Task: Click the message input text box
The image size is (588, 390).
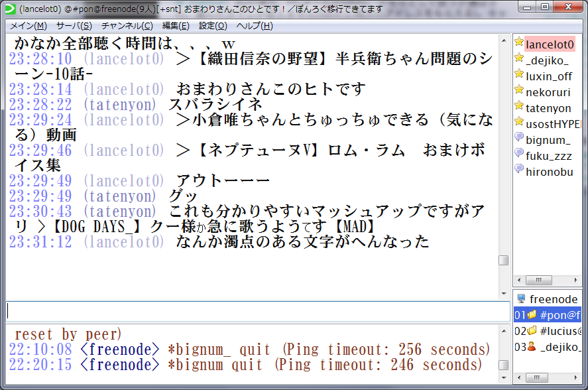Action: pos(257,311)
